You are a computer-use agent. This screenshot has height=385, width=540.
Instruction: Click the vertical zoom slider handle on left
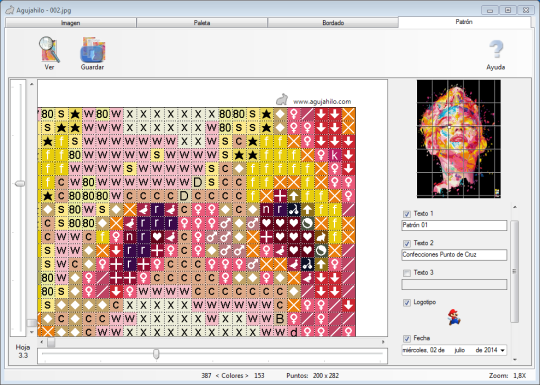tap(20, 184)
